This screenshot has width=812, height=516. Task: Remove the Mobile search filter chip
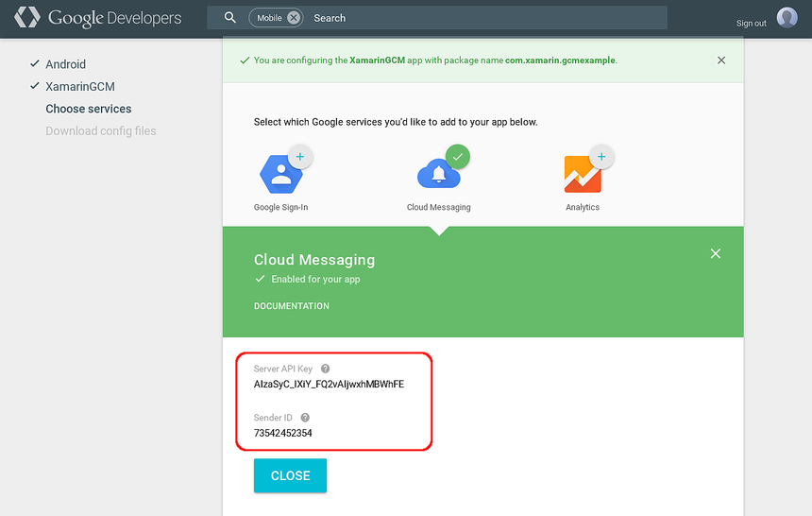click(x=294, y=18)
